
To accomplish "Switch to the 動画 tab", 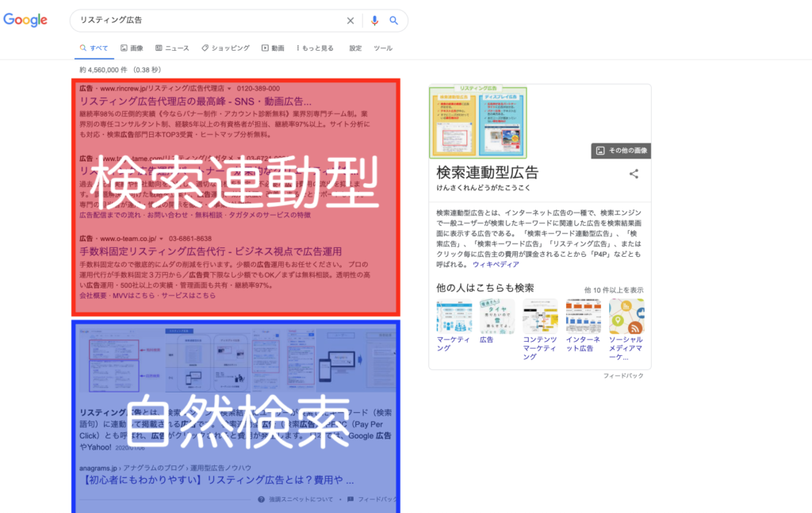I will coord(273,48).
